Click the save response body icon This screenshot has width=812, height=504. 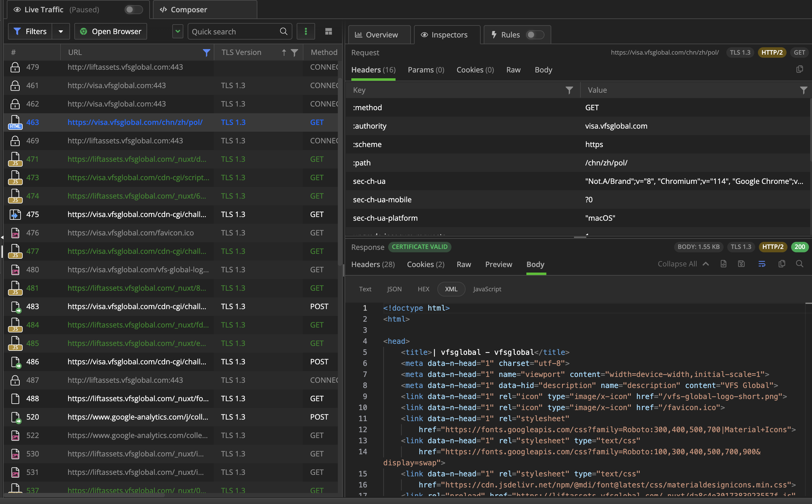tap(741, 264)
